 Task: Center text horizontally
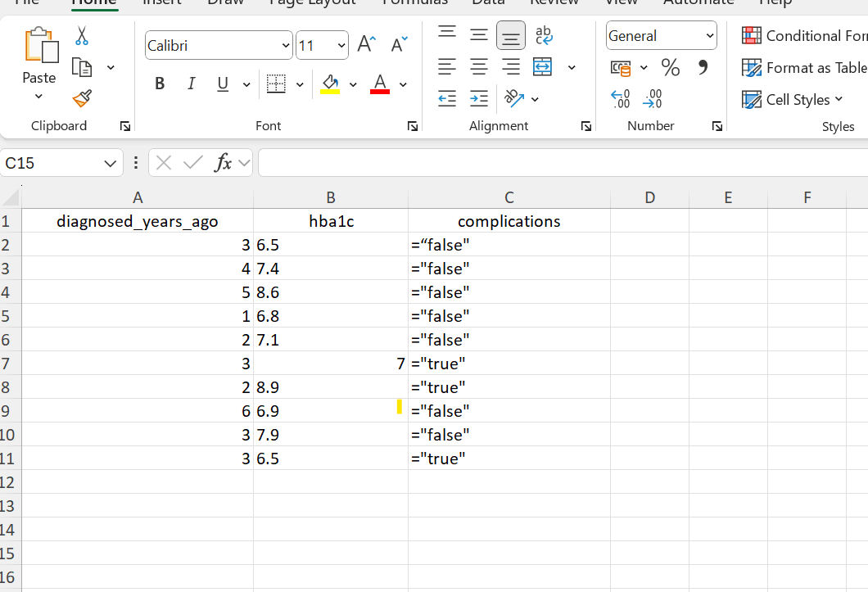point(479,67)
